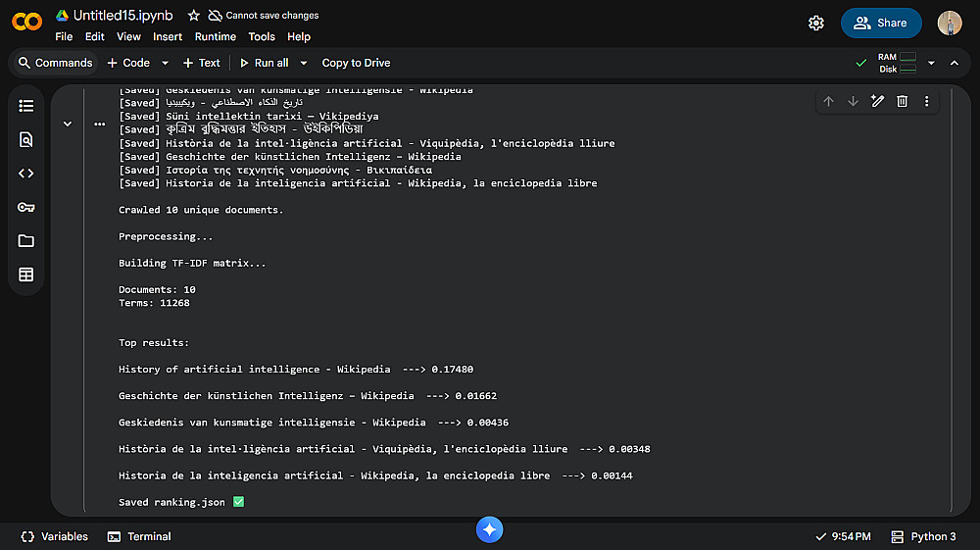
Task: Open Data explorer table sidebar icon
Action: point(26,275)
